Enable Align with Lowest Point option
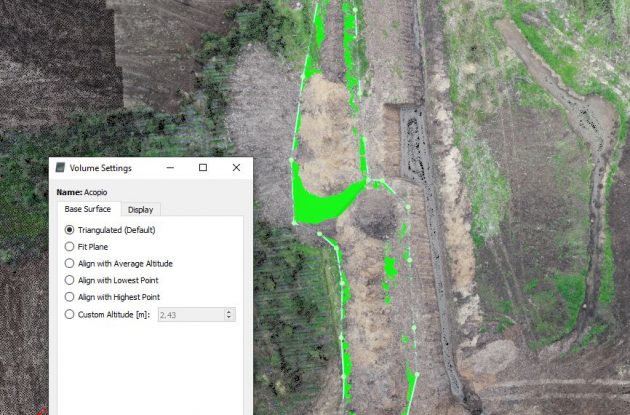The image size is (630, 415). (x=69, y=280)
